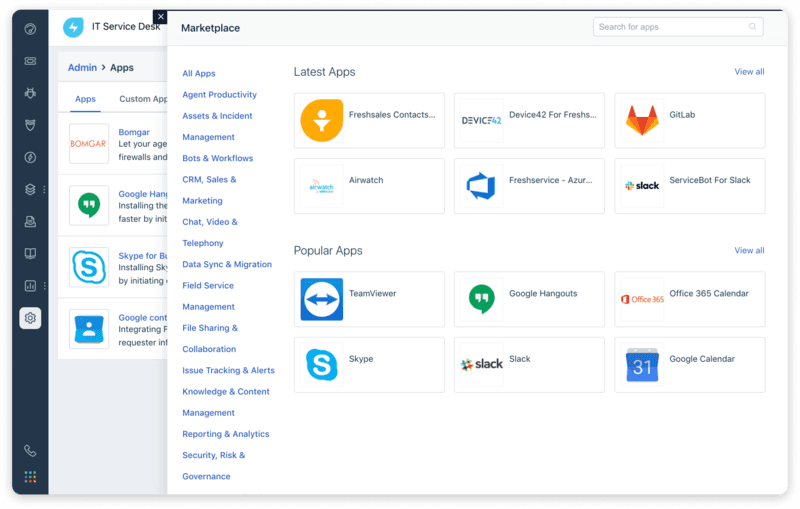Switch to the Custom Apps tab
Screen dimensions: 800x509
click(x=143, y=99)
